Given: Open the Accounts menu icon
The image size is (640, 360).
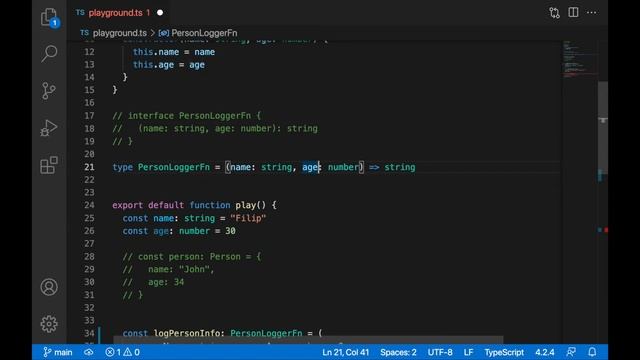Looking at the screenshot, I should (49, 287).
